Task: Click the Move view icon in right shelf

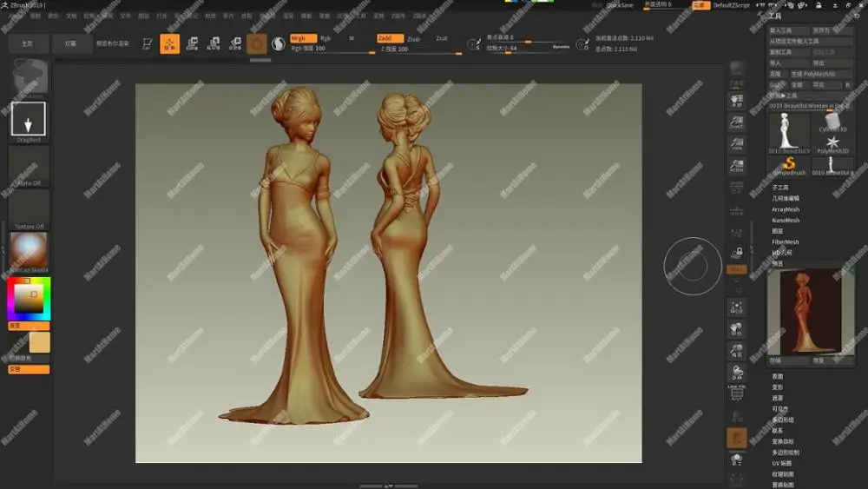Action: [x=736, y=329]
